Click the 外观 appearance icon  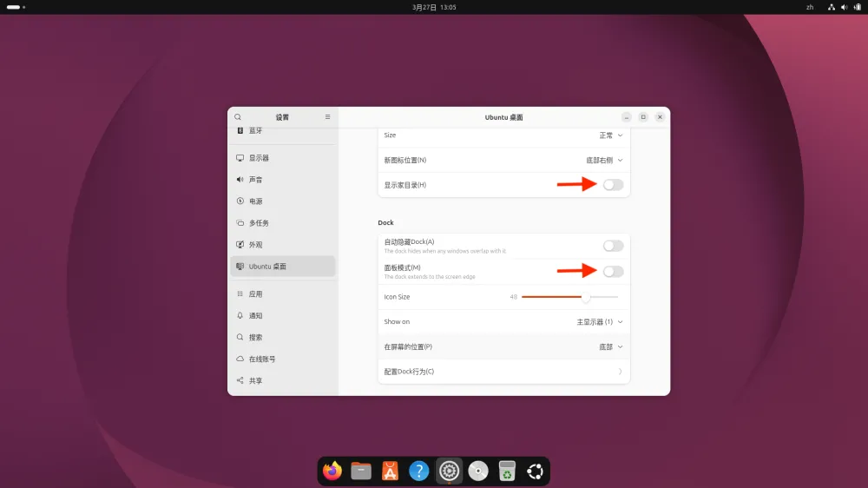tap(240, 244)
